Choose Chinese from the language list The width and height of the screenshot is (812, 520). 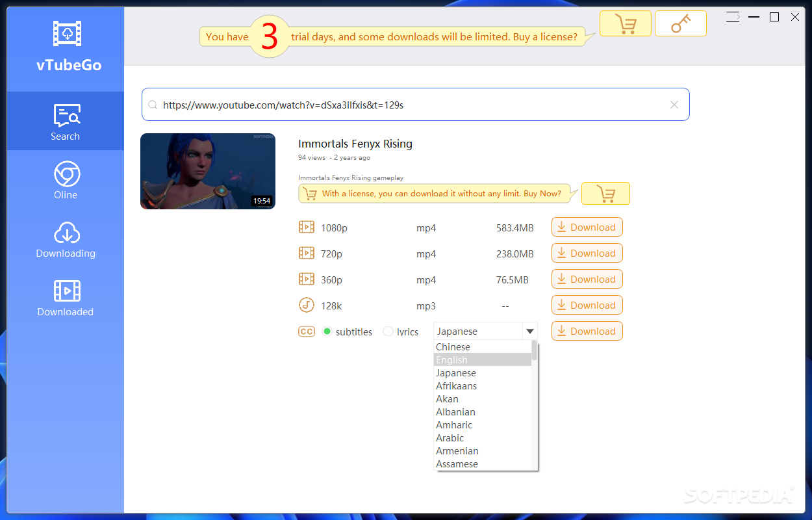[483, 347]
